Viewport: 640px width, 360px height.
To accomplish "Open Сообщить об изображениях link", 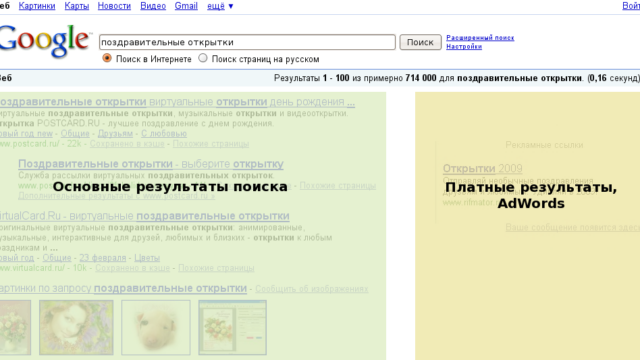I will pyautogui.click(x=312, y=289).
